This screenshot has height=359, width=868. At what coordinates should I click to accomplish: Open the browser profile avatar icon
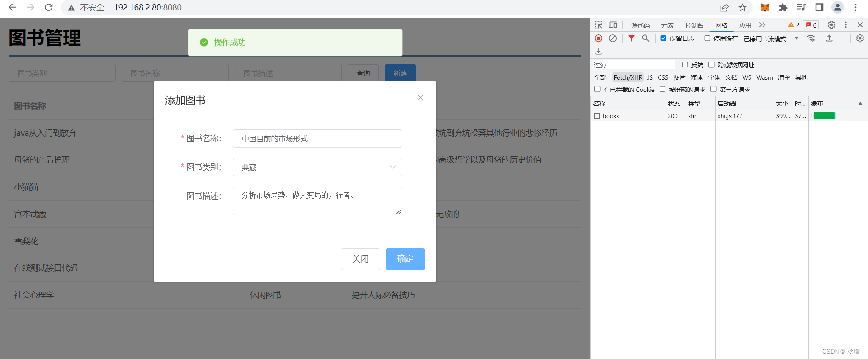pyautogui.click(x=837, y=7)
